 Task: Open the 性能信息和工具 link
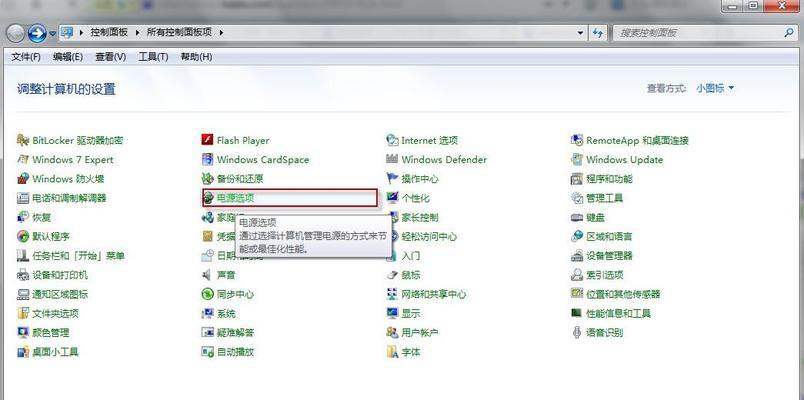tap(618, 313)
